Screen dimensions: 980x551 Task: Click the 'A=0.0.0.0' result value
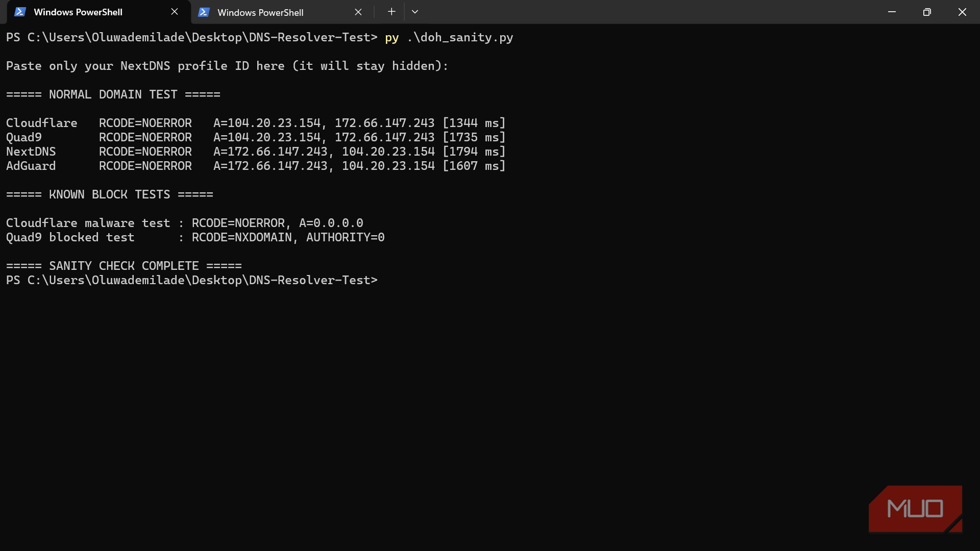click(331, 223)
